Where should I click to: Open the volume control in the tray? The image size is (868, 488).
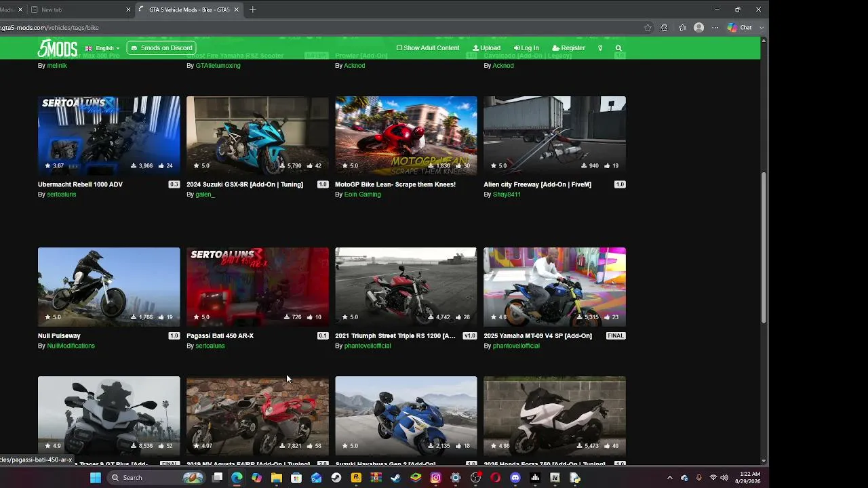(724, 478)
